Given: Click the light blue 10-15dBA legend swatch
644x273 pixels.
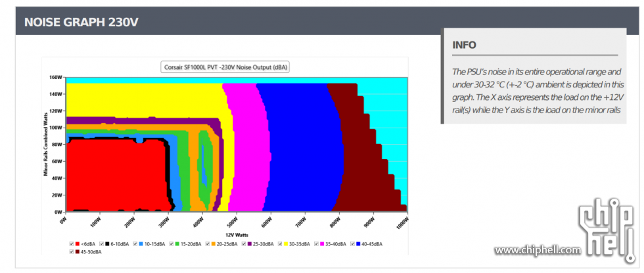Looking at the screenshot, I should 141,244.
